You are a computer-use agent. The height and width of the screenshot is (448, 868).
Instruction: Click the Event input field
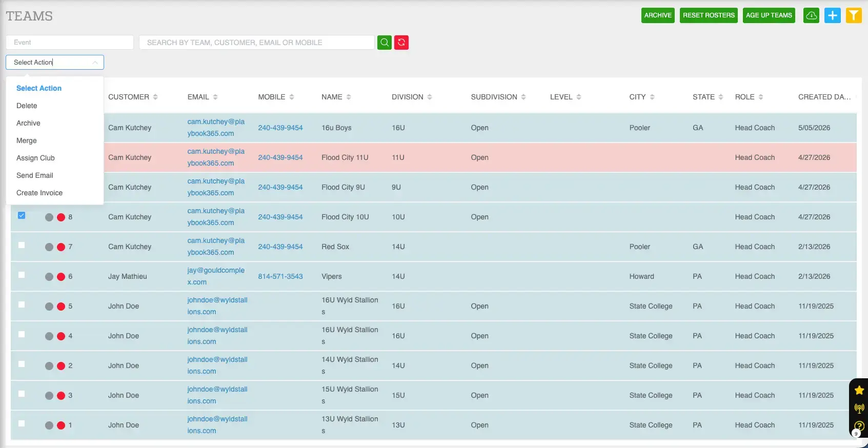tap(70, 43)
